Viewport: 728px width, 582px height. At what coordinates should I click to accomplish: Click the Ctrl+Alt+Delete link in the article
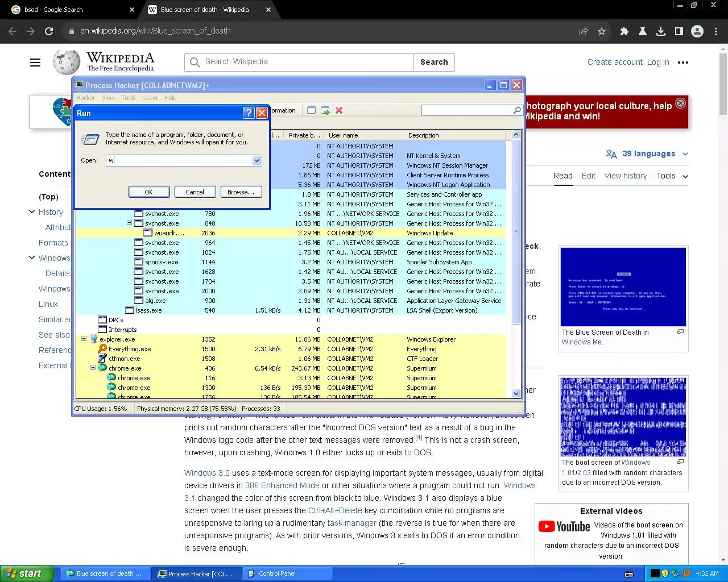tap(335, 510)
